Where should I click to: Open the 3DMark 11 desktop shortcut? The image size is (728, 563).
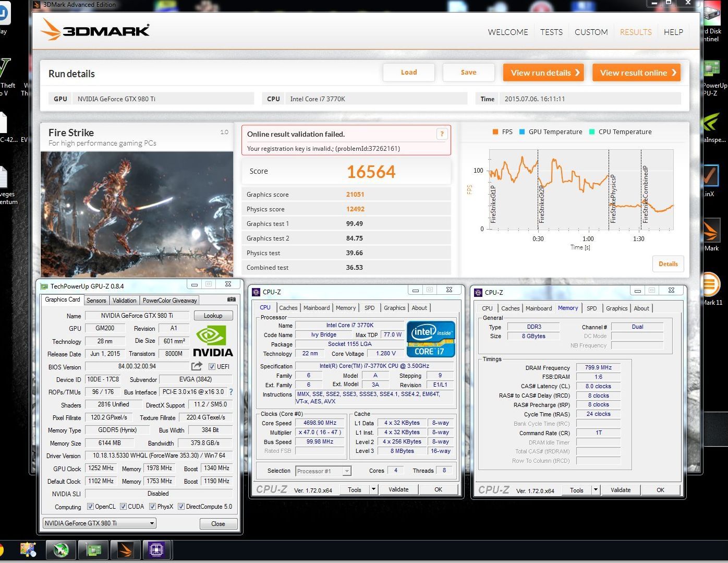(x=711, y=288)
